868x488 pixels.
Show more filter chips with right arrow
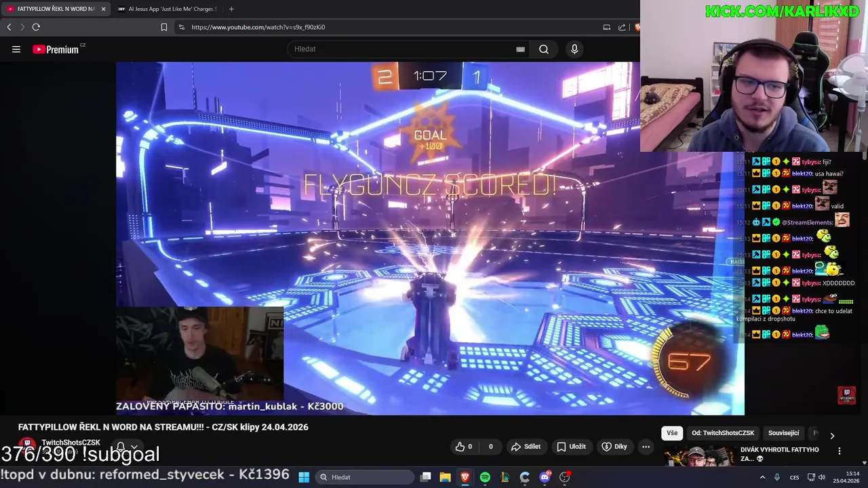pos(832,436)
